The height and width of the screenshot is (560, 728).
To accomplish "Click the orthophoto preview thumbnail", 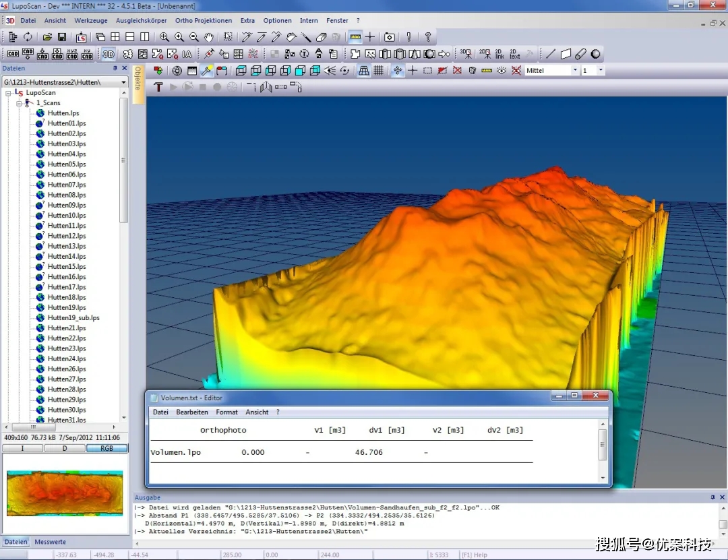I will tap(65, 493).
